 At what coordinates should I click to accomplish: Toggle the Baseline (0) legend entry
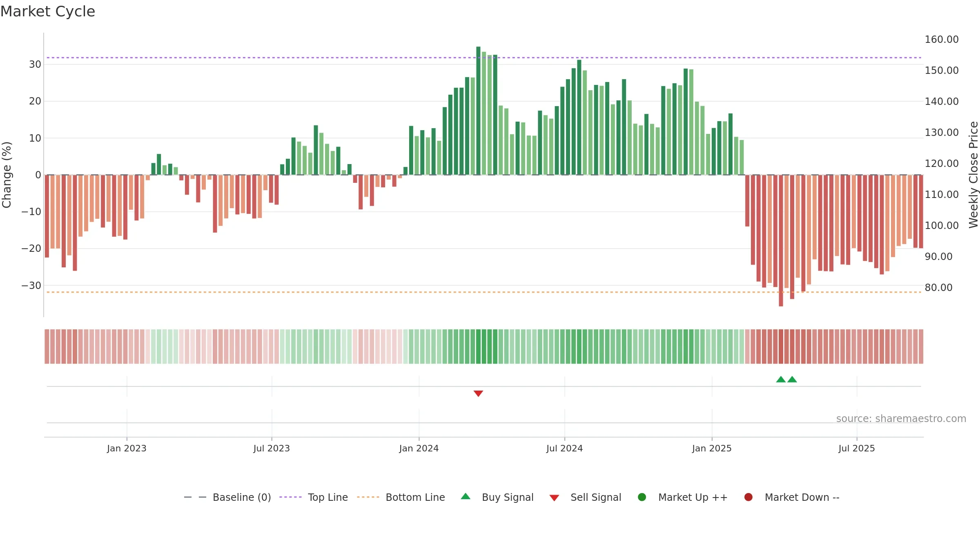[227, 497]
